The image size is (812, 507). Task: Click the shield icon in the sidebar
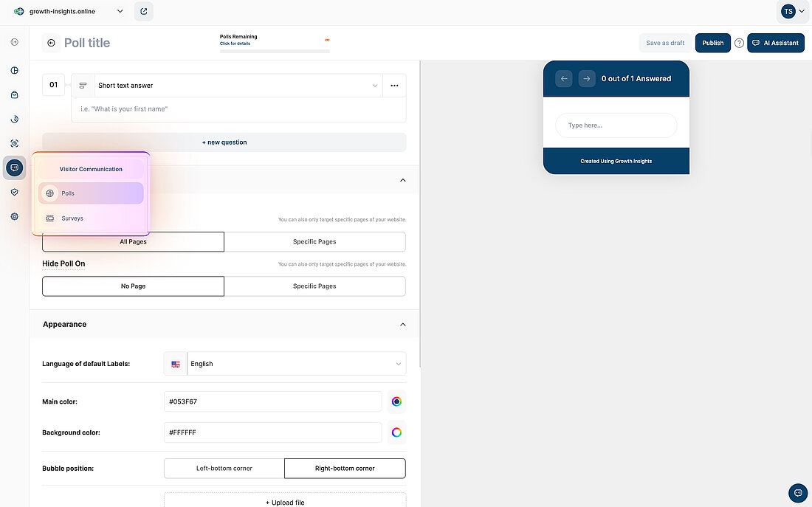tap(14, 192)
